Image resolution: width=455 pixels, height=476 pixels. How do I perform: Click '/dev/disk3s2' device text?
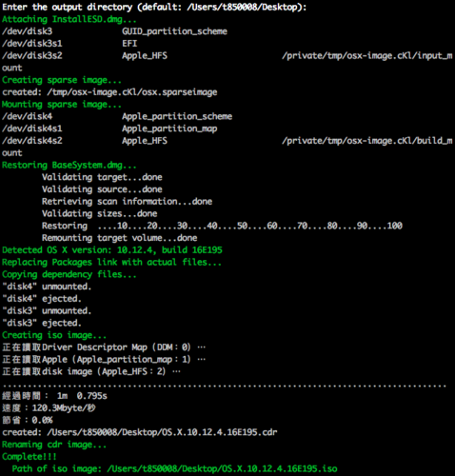32,56
